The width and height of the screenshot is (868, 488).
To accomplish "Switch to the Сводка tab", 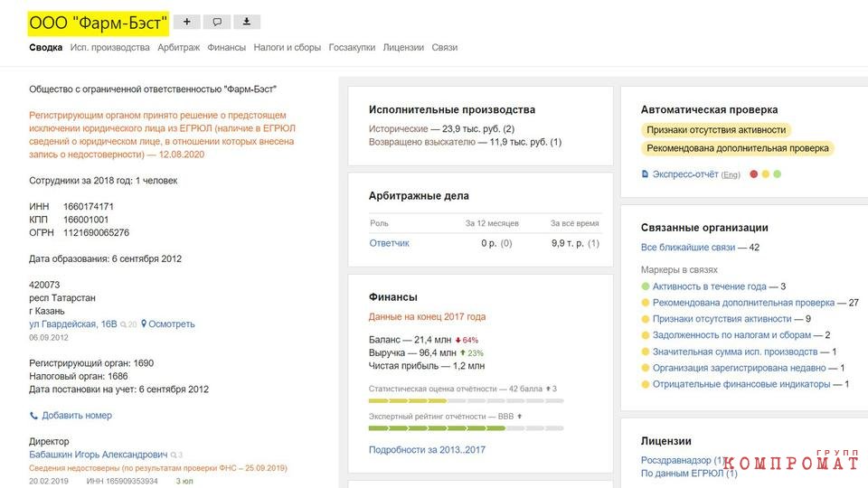I will tap(45, 48).
